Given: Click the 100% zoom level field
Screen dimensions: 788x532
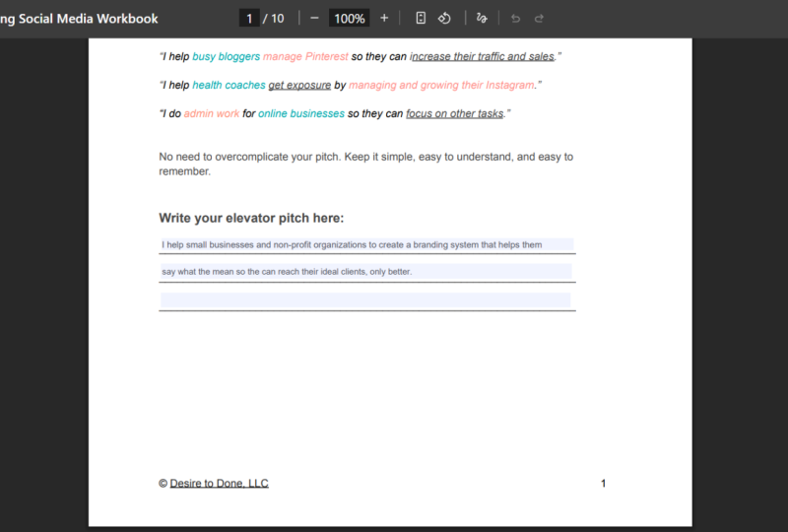Looking at the screenshot, I should click(x=350, y=19).
